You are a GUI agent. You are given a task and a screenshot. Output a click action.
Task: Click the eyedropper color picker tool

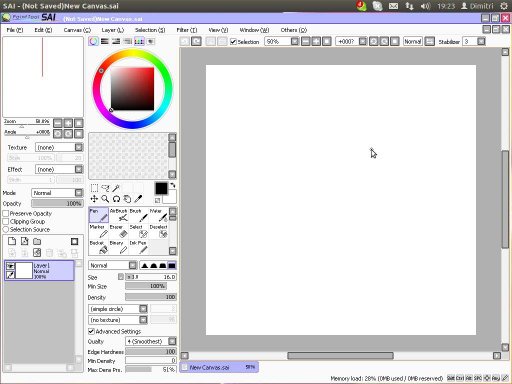(138, 199)
